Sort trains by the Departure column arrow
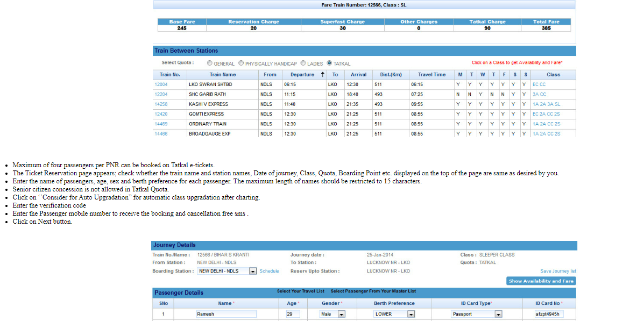The height and width of the screenshot is (321, 644). tap(322, 75)
